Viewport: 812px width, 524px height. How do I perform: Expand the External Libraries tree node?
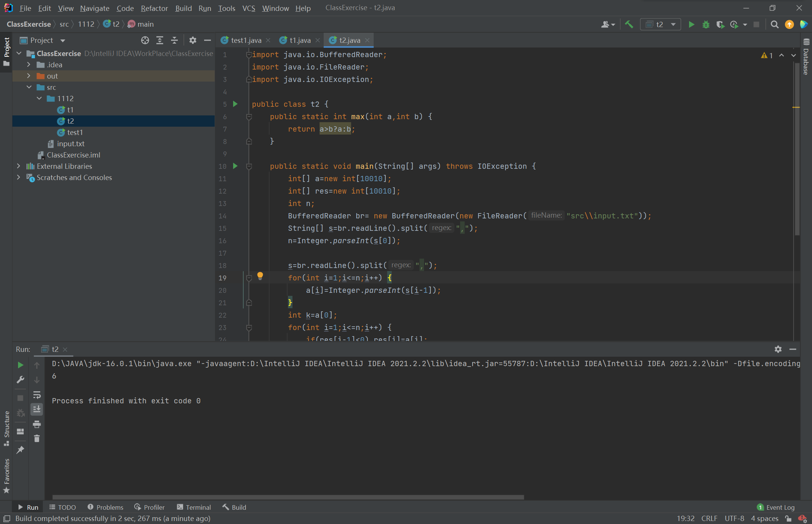pyautogui.click(x=18, y=166)
